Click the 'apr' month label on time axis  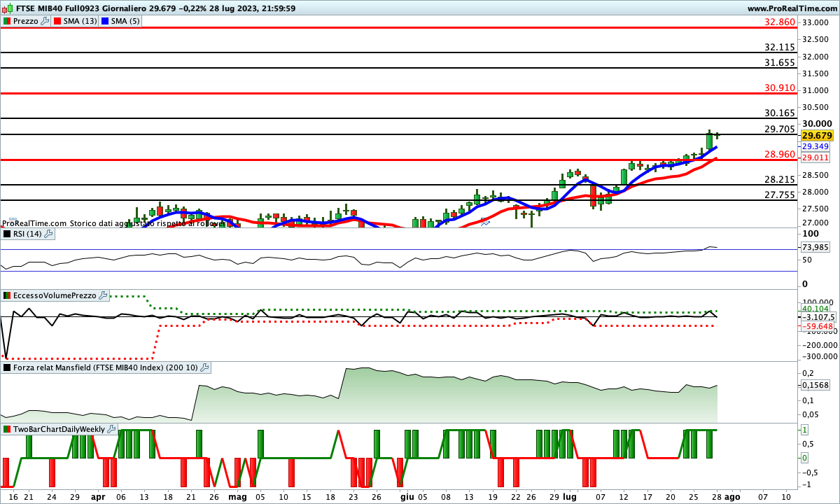click(x=98, y=496)
